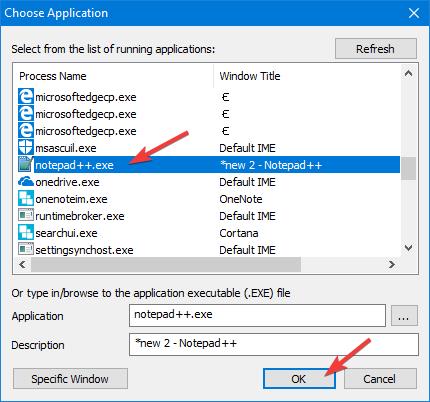Cancel the Choose Application dialog

pos(380,379)
